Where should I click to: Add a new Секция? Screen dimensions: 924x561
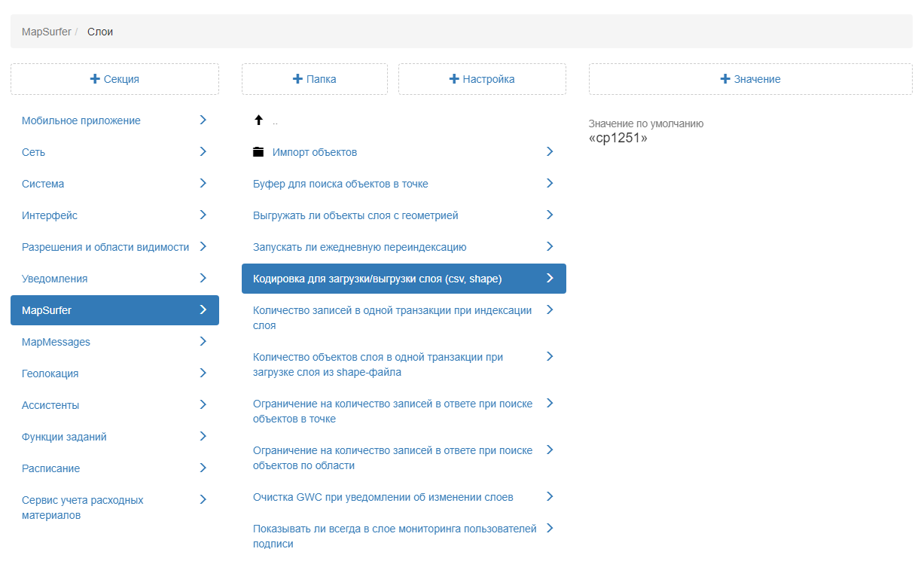click(x=114, y=79)
